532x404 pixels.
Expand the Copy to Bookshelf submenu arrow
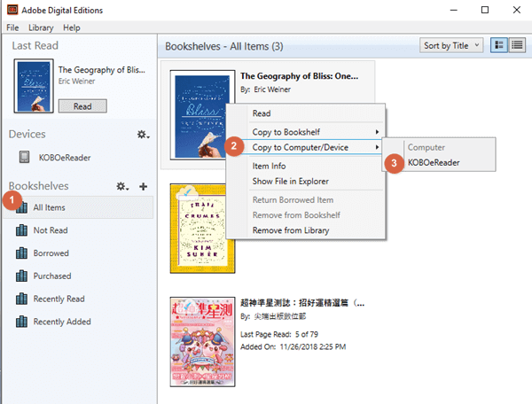pyautogui.click(x=377, y=132)
